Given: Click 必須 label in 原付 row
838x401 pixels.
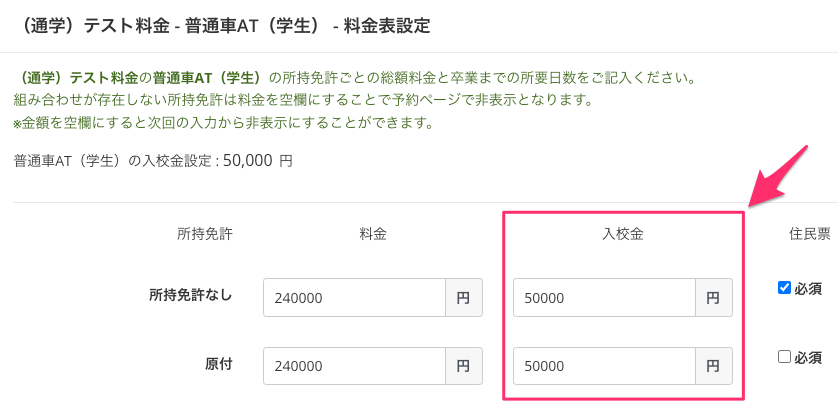Looking at the screenshot, I should [x=808, y=358].
